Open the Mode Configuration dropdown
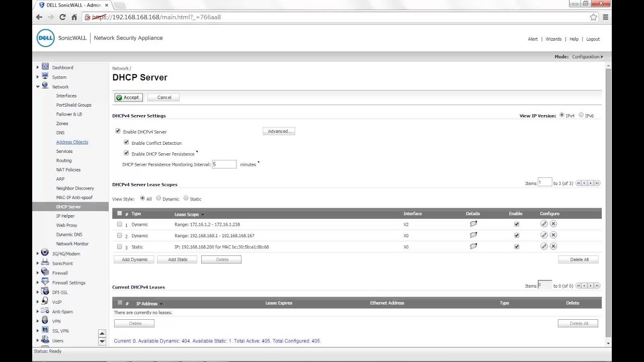The height and width of the screenshot is (362, 644). 587,57
